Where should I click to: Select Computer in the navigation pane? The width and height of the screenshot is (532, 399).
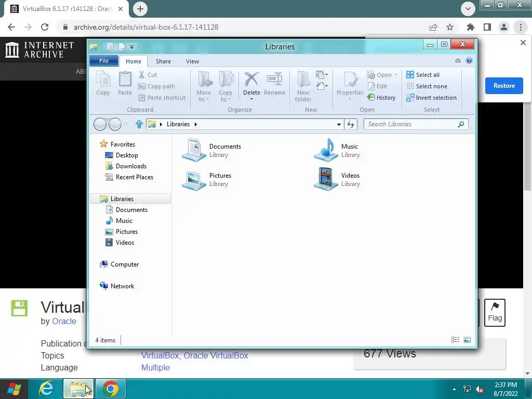pos(119,264)
